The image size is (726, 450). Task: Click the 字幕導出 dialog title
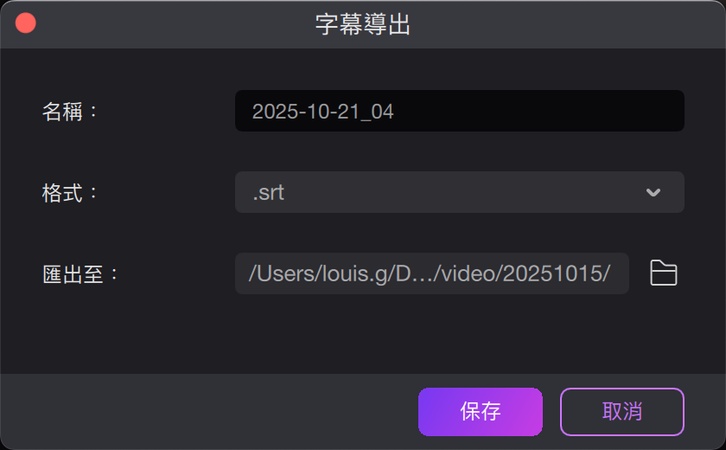click(363, 24)
